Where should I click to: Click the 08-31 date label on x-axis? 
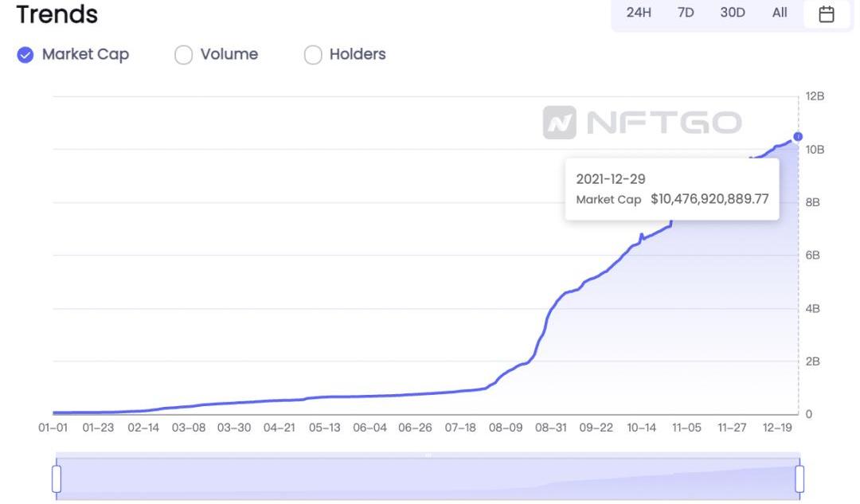tap(550, 428)
